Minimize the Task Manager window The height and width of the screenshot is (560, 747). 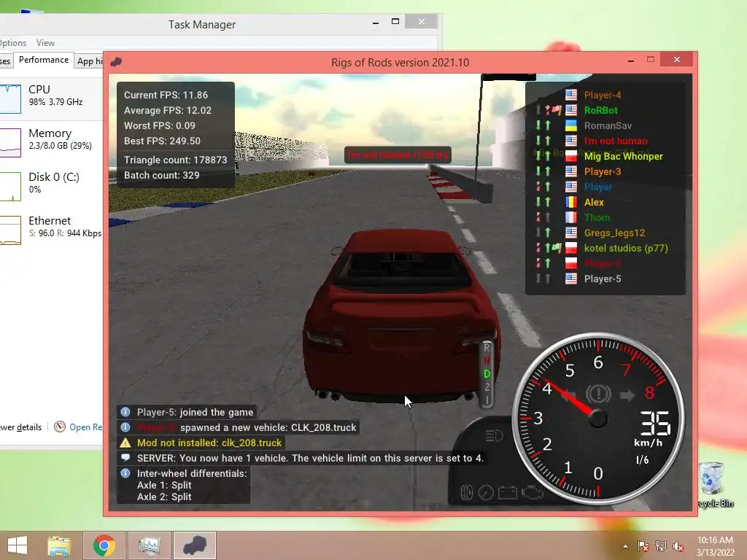click(376, 22)
